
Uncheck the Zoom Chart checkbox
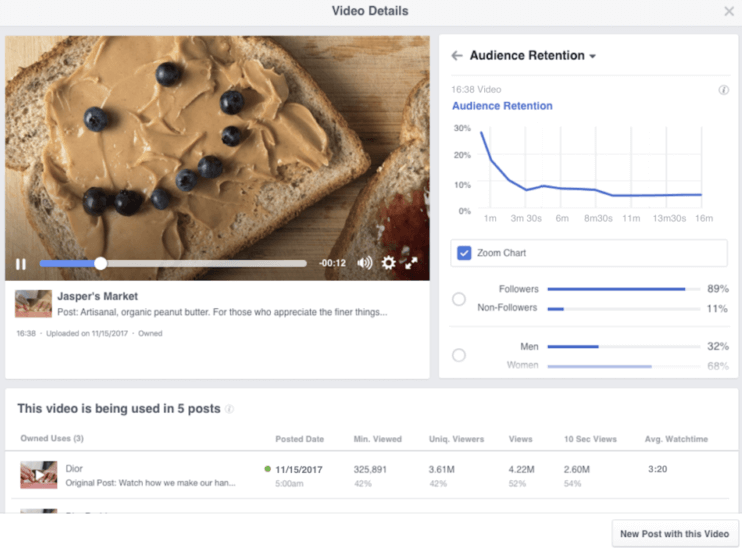click(x=464, y=253)
